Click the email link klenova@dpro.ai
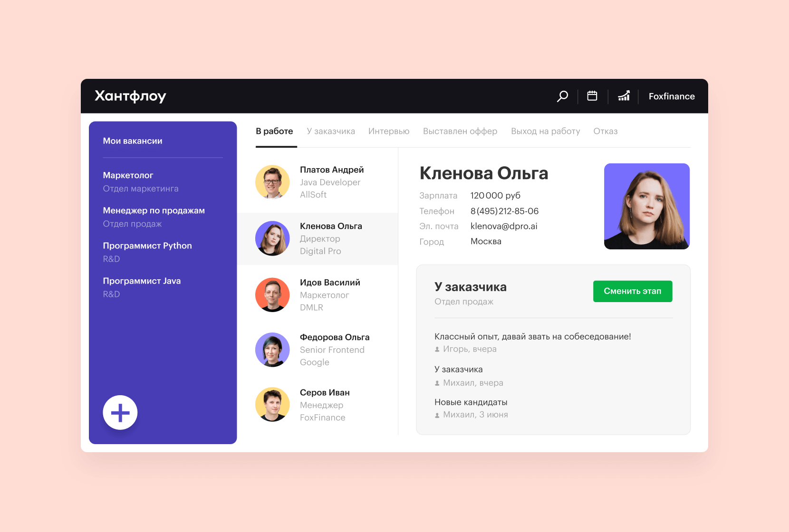789x532 pixels. click(503, 226)
